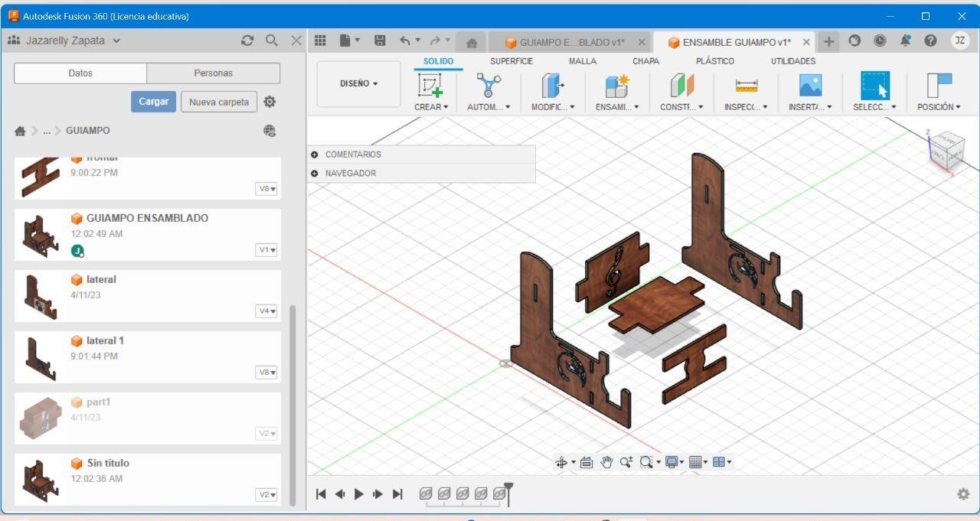
Task: Open version V2 dropdown for Sin título
Action: click(266, 495)
